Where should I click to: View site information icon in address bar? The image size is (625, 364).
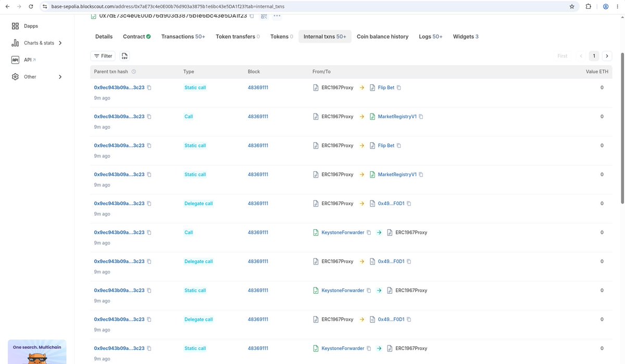coord(45,7)
